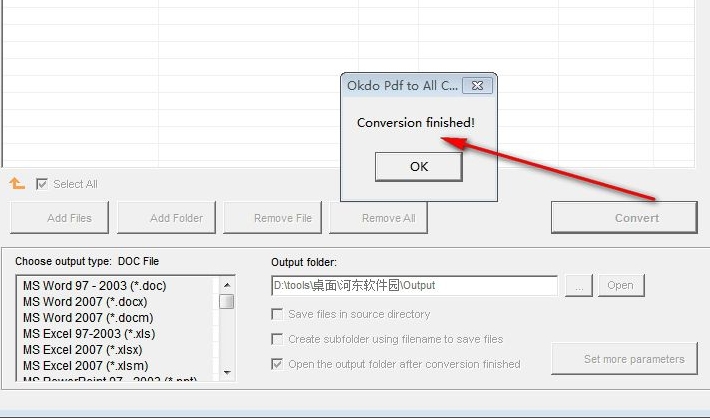The height and width of the screenshot is (420, 710).
Task: Select MS Word 2007 (*.docm) output type
Action: pos(88,318)
